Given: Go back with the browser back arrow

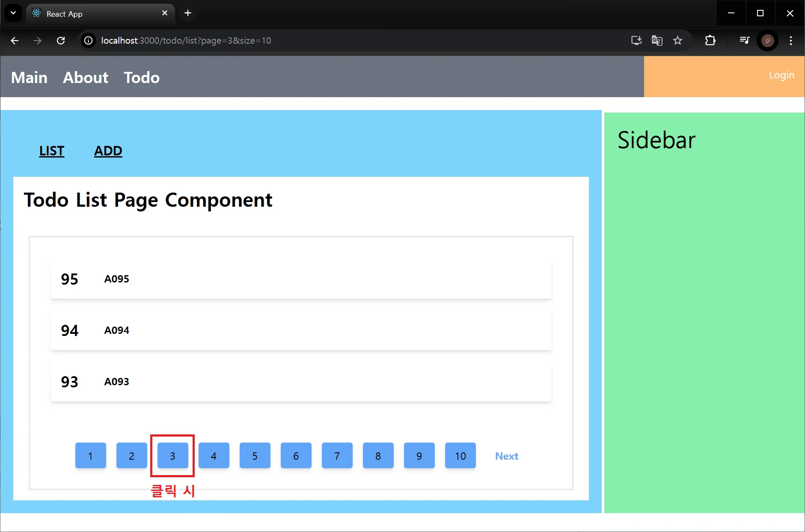Looking at the screenshot, I should click(15, 41).
